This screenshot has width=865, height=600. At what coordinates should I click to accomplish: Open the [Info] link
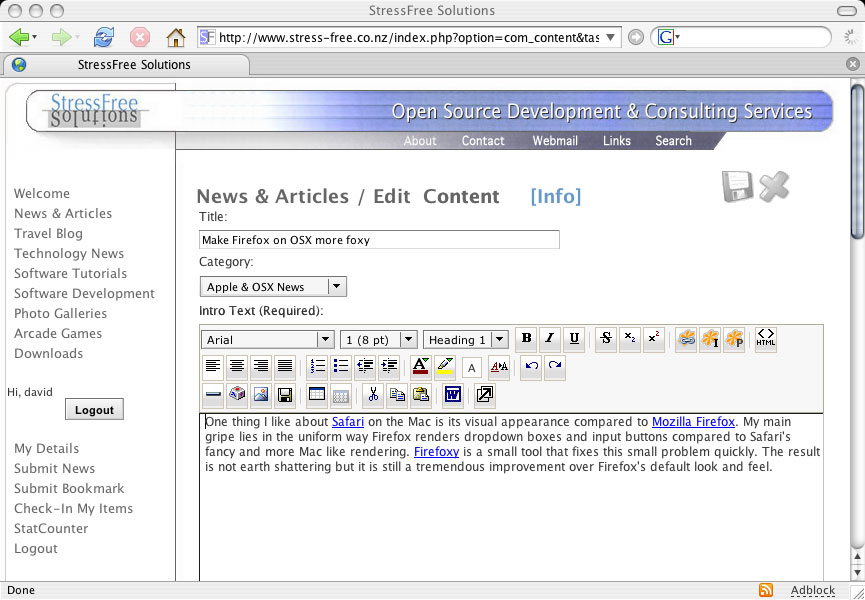click(556, 196)
